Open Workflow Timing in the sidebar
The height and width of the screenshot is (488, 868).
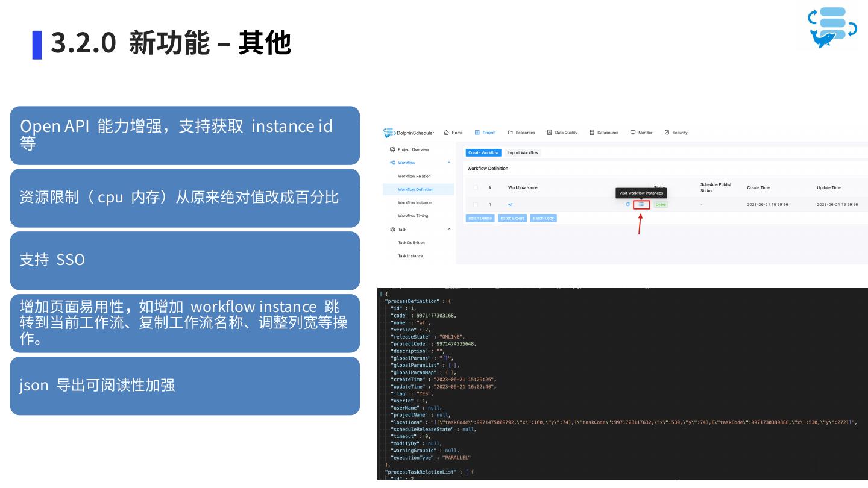413,216
